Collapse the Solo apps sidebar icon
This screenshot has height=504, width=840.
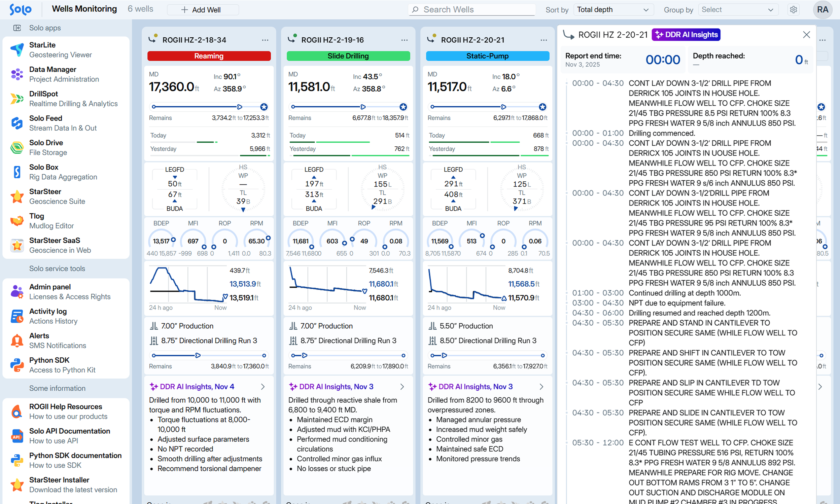coord(17,28)
